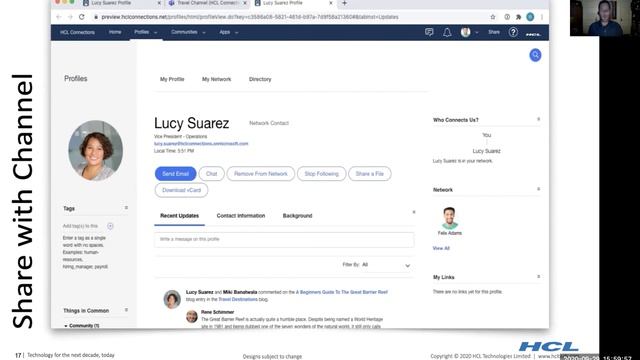Viewport: 640px width, 360px height.
Task: Click the Send Email button
Action: click(x=176, y=174)
